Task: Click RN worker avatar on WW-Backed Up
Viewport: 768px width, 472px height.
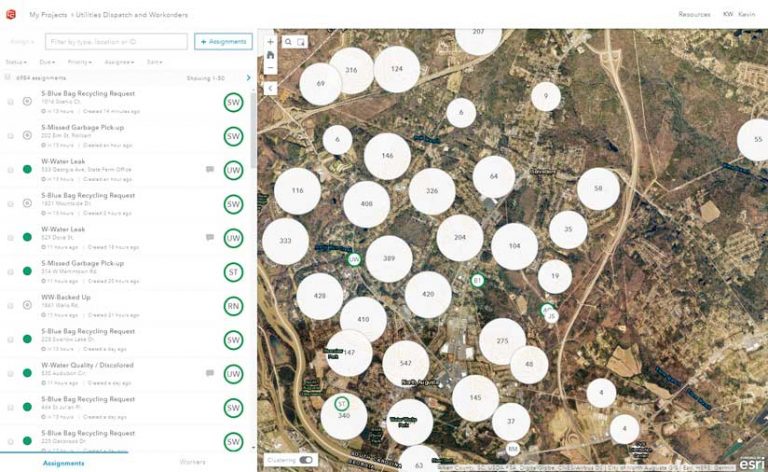Action: [233, 306]
